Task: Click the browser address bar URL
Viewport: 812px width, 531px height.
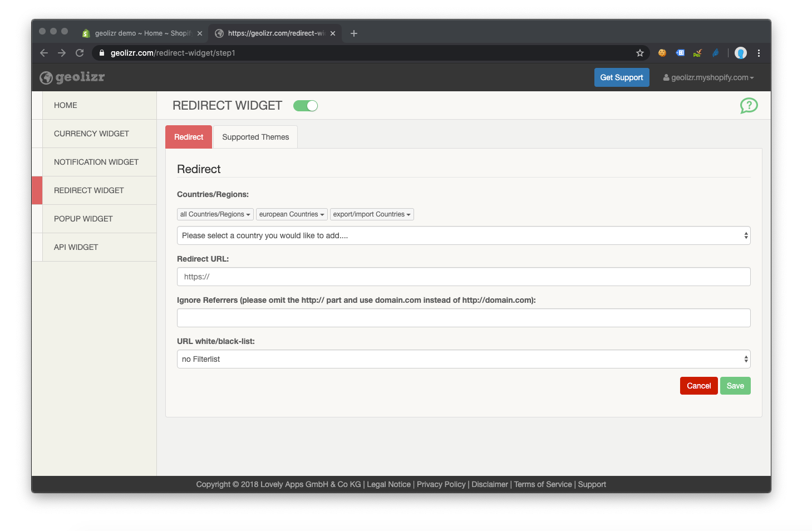Action: tap(173, 53)
